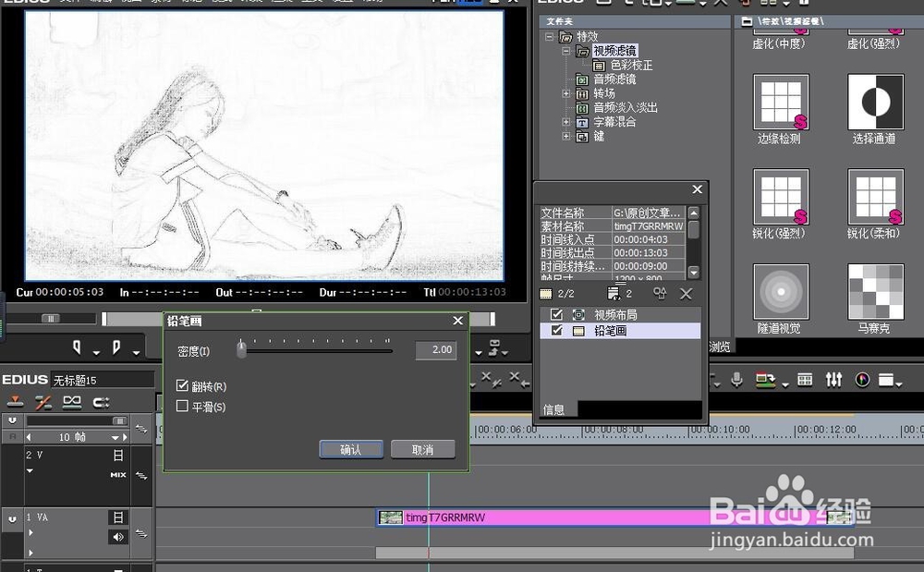Toggle video channel icon on 2 V track

pos(118,456)
